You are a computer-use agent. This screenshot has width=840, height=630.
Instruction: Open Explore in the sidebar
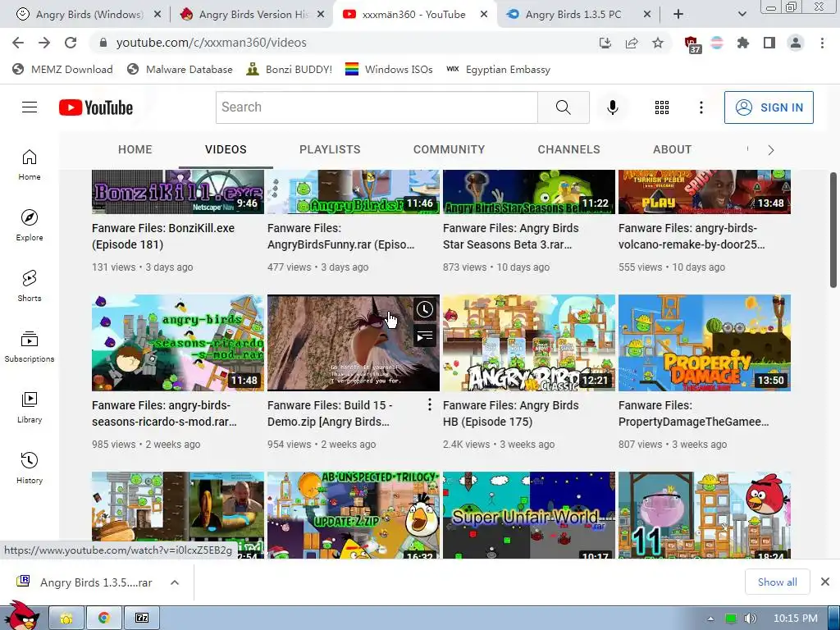[x=30, y=225]
